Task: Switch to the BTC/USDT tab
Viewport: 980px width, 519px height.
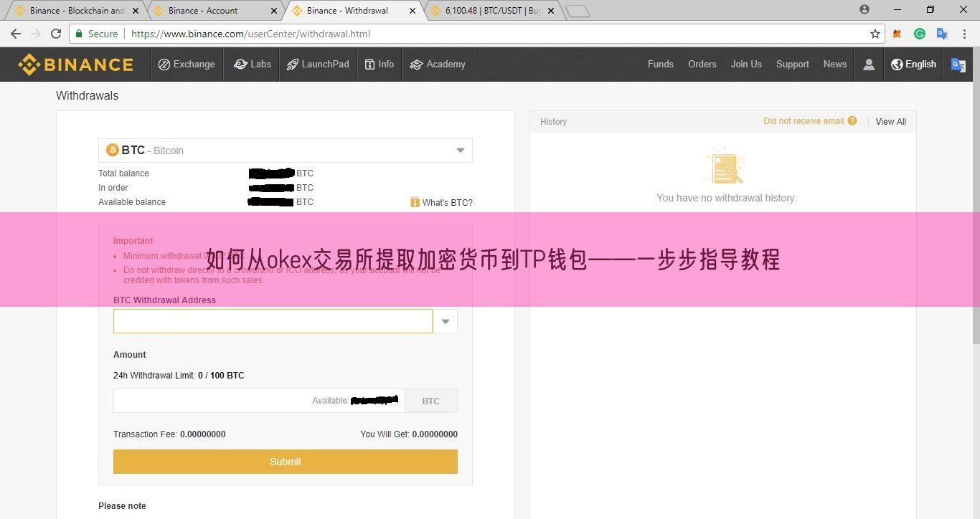Action: pos(493,10)
